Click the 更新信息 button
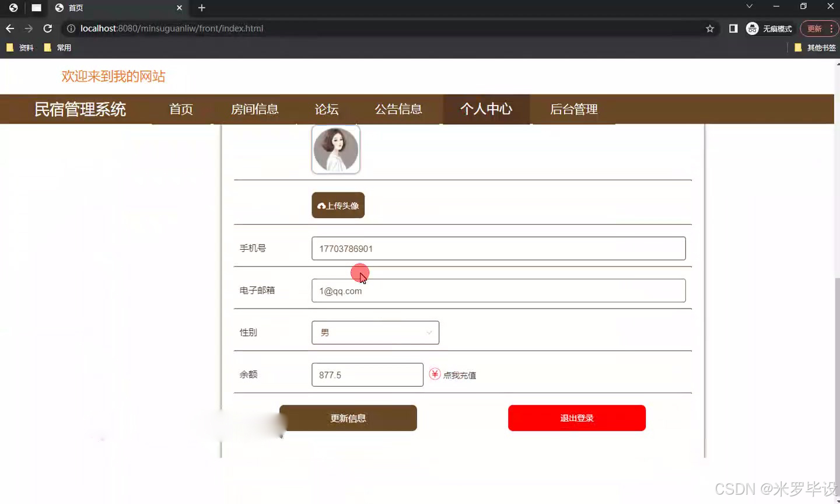Viewport: 840px width, 504px height. coord(348,418)
